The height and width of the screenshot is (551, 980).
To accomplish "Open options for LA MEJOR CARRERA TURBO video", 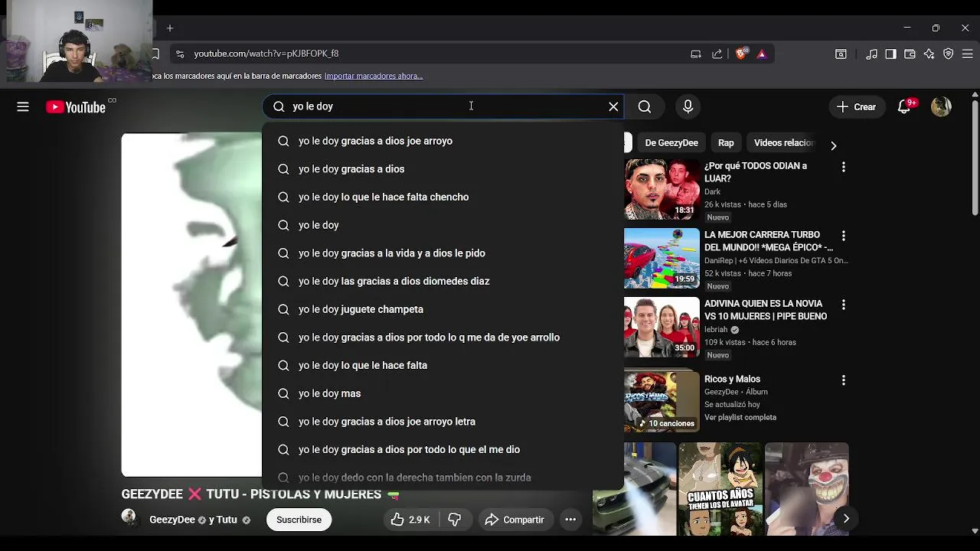I will tap(844, 236).
